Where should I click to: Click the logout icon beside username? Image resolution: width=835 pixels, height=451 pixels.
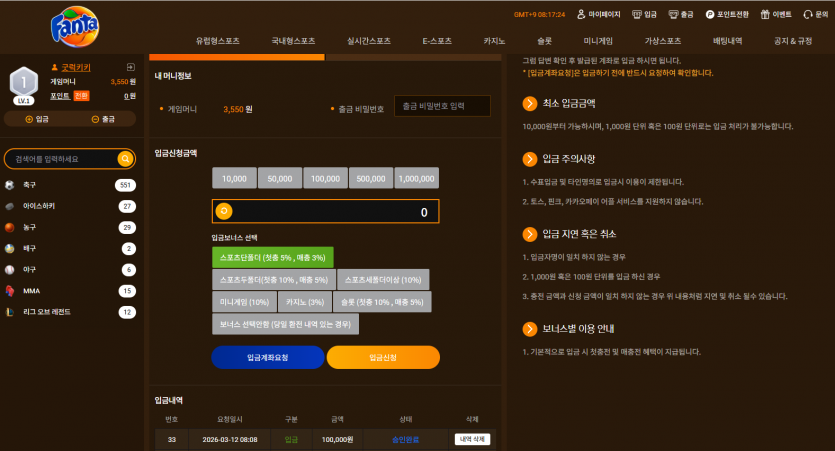pyautogui.click(x=130, y=67)
